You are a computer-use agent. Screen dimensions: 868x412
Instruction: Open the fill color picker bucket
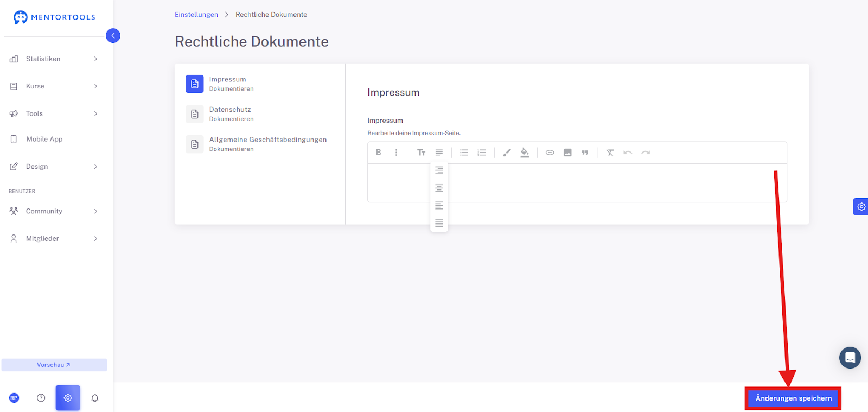525,153
